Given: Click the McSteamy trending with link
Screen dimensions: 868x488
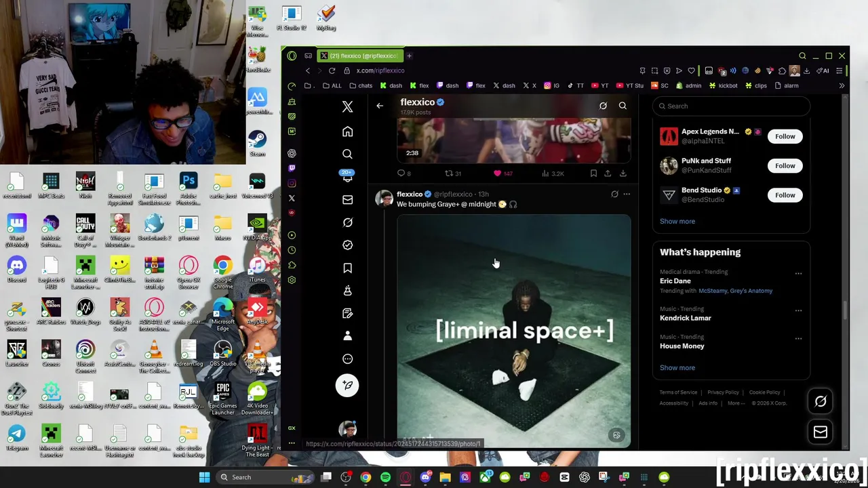Looking at the screenshot, I should (x=713, y=291).
